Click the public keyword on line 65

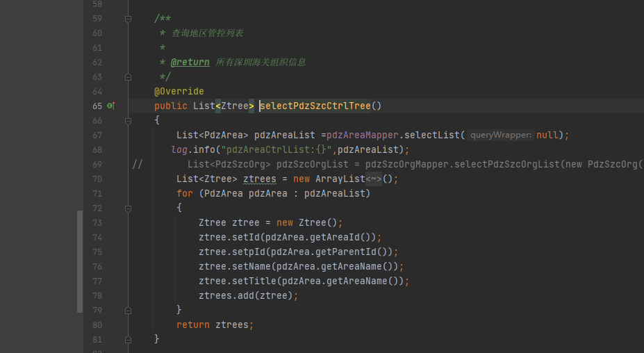[x=171, y=106]
